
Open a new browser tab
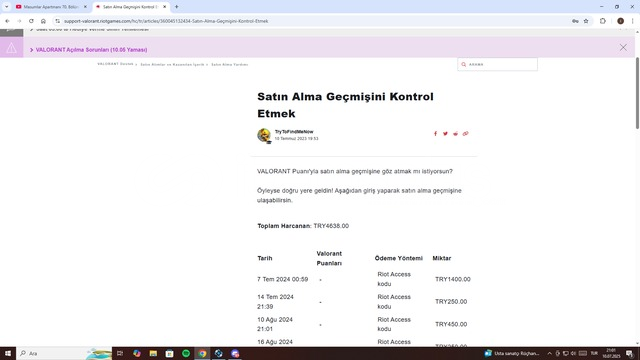tap(176, 7)
